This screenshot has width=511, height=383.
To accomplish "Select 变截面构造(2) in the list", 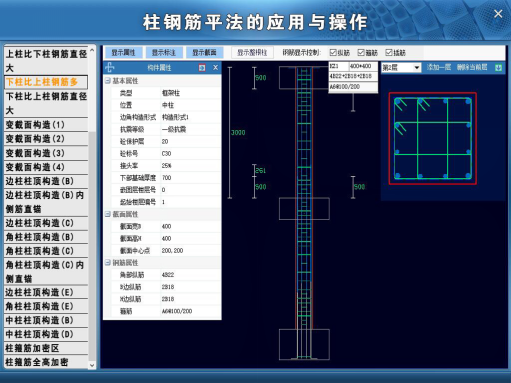I will (x=46, y=139).
